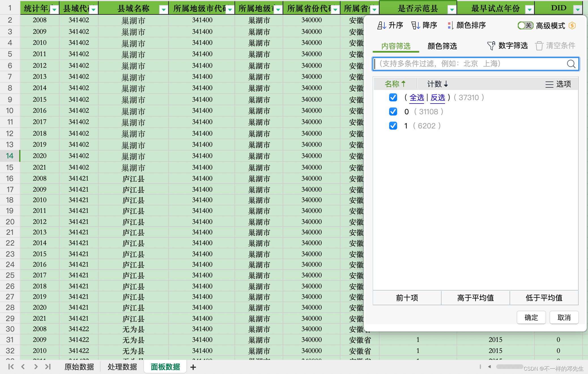588x374 pixels.
Task: Click the 确定 confirm button
Action: 531,317
